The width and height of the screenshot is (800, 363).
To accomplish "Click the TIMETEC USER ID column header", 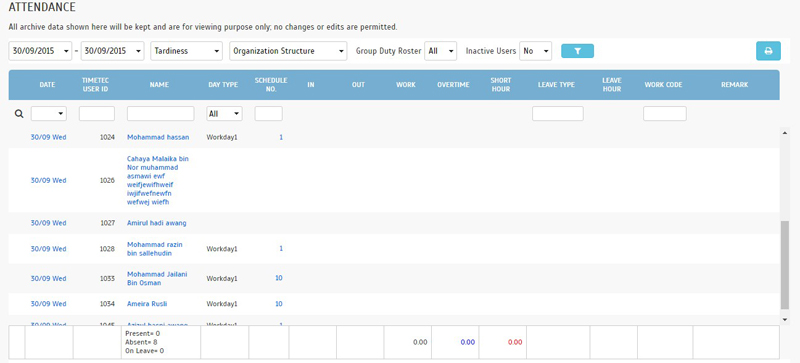I will pyautogui.click(x=95, y=85).
